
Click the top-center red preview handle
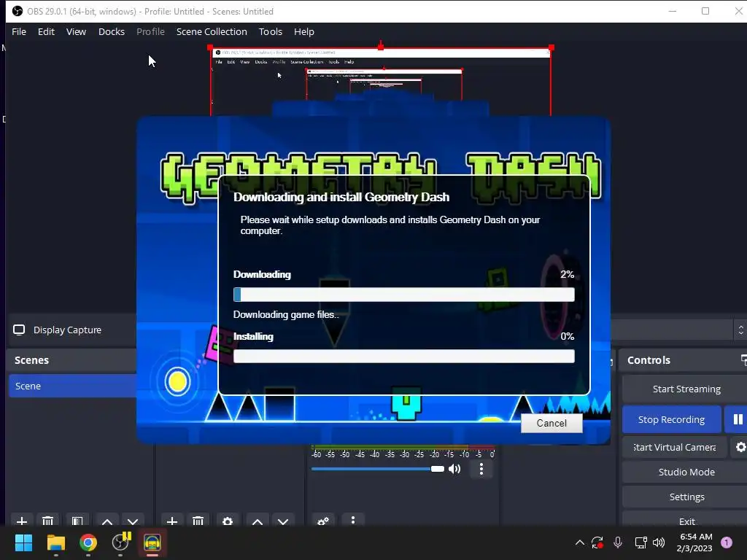point(381,47)
